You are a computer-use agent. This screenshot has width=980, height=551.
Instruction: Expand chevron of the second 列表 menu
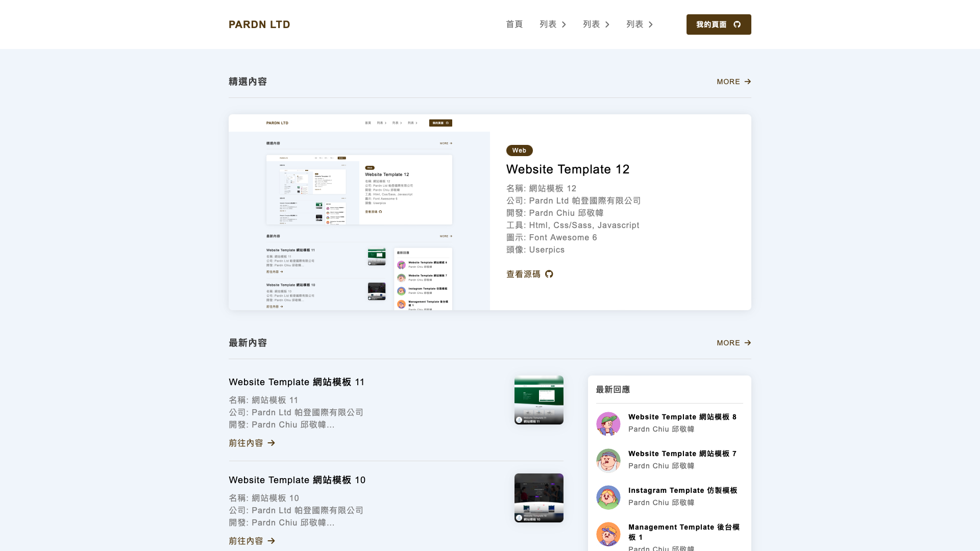click(607, 24)
